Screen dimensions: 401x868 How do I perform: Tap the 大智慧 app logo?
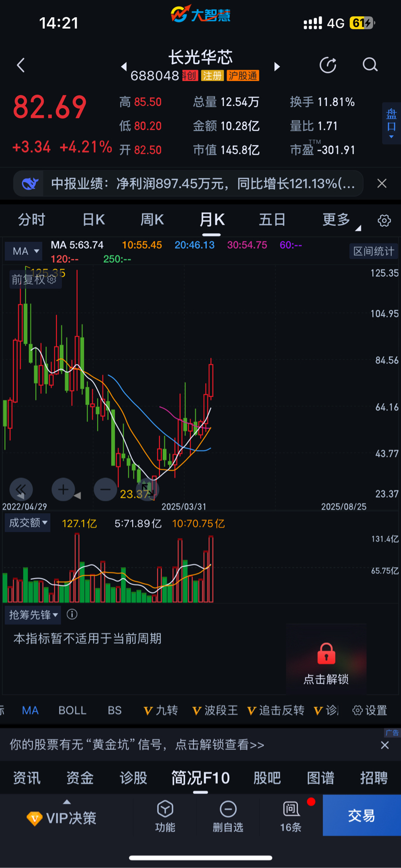tap(200, 14)
